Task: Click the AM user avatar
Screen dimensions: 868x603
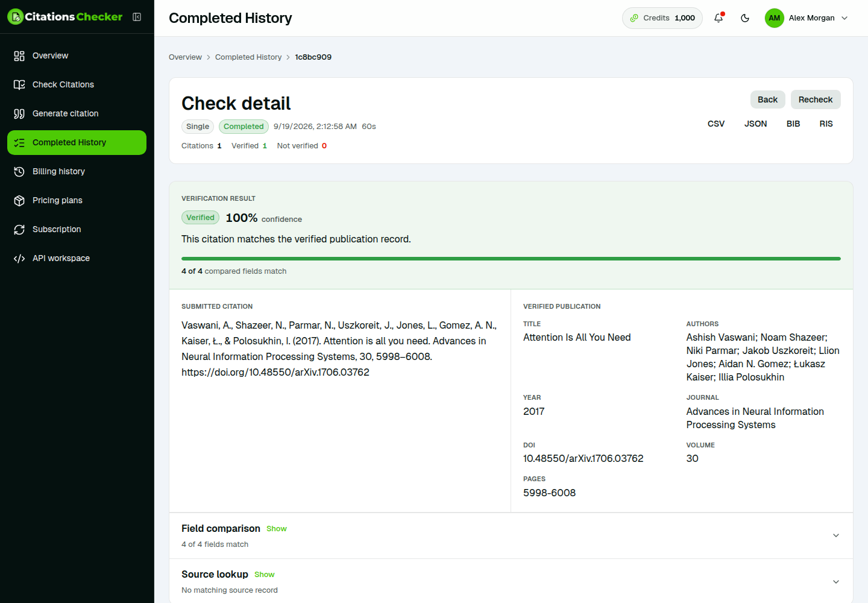Action: tap(775, 18)
